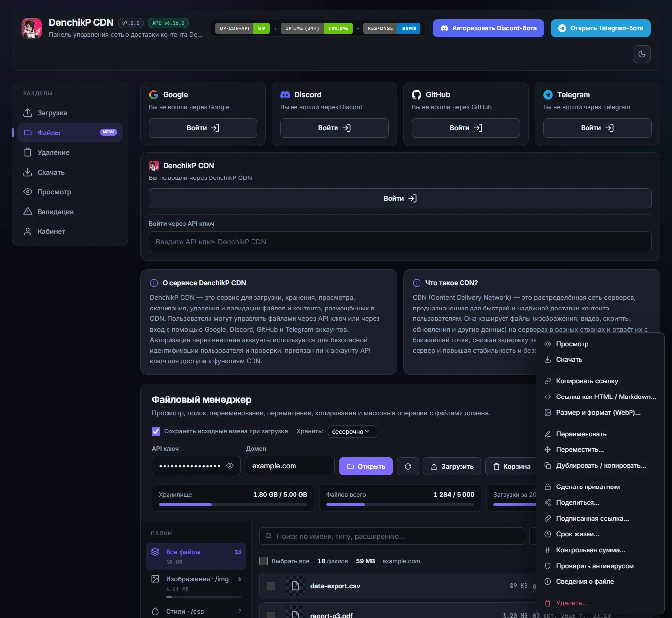This screenshot has height=618, width=672.
Task: Click 'Удалить...' in context menu
Action: 600,603
